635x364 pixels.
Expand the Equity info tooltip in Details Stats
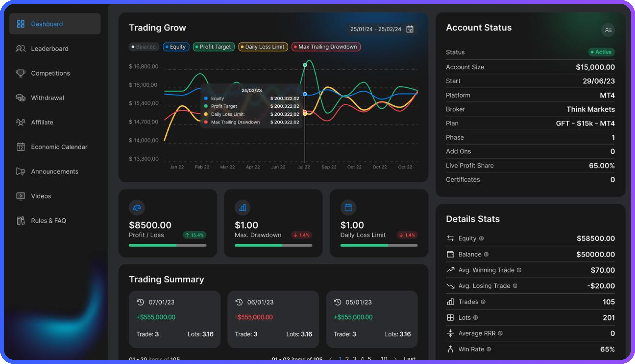pyautogui.click(x=481, y=238)
